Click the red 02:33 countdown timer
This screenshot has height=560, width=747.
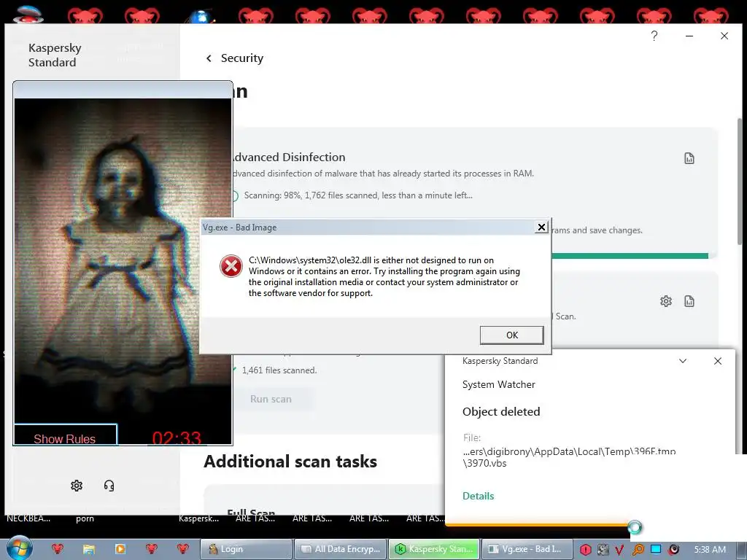177,437
